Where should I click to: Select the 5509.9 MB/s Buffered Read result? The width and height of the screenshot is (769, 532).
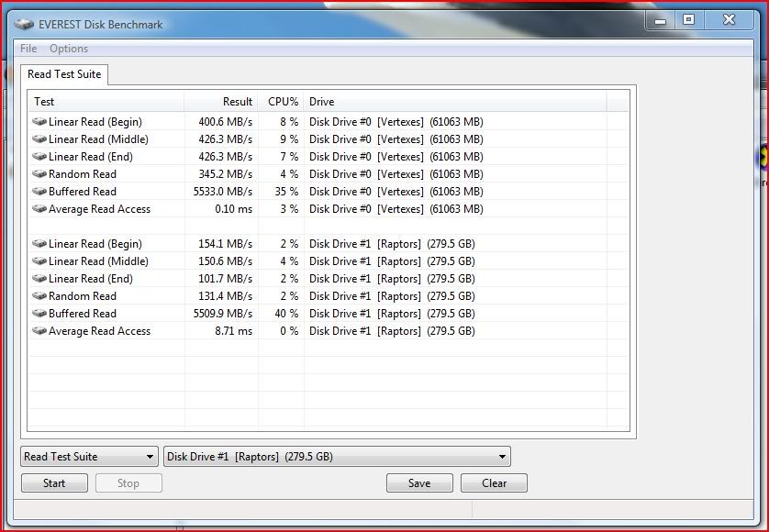(x=223, y=314)
